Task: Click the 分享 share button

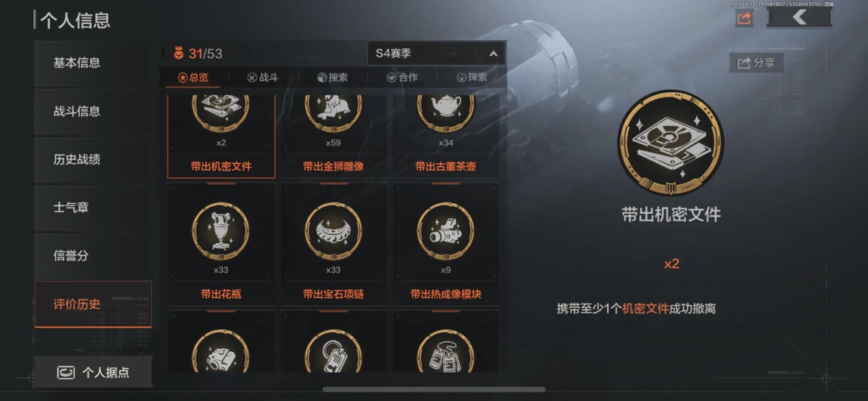Action: pyautogui.click(x=757, y=63)
